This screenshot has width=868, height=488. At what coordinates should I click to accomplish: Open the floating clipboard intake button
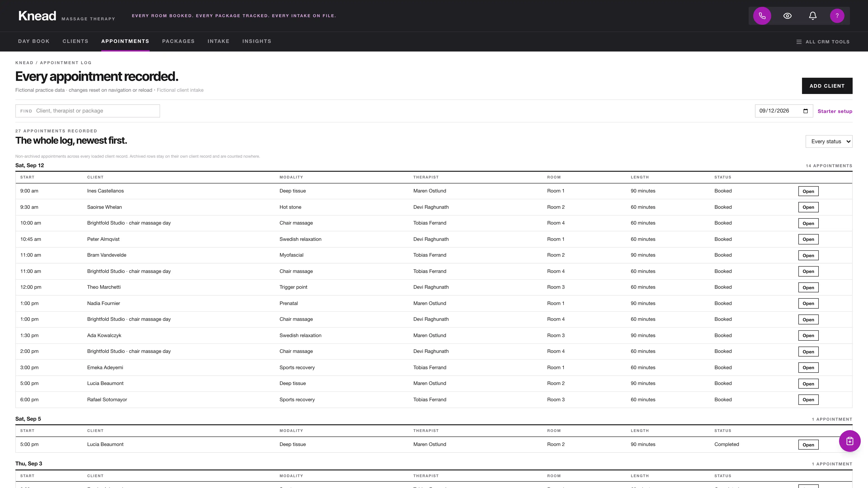850,441
